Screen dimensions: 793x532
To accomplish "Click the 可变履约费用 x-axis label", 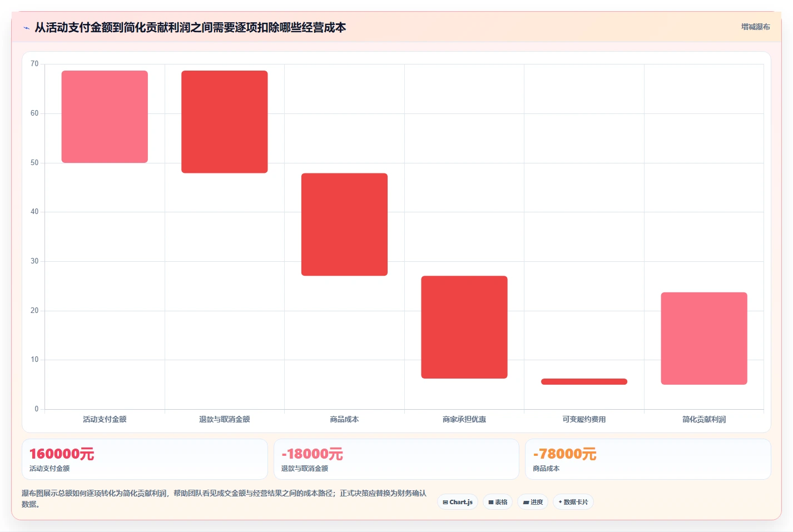I will coord(584,419).
